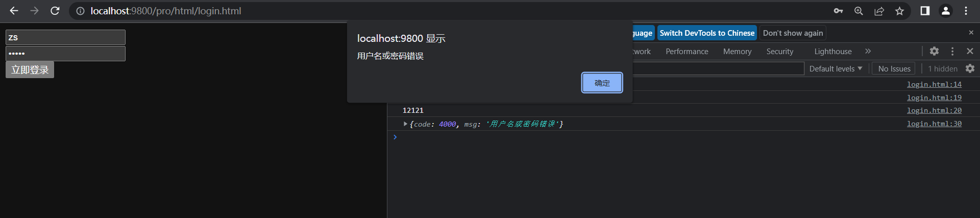Image resolution: width=980 pixels, height=218 pixels.
Task: Click the 立即登录 login button
Action: pos(30,70)
